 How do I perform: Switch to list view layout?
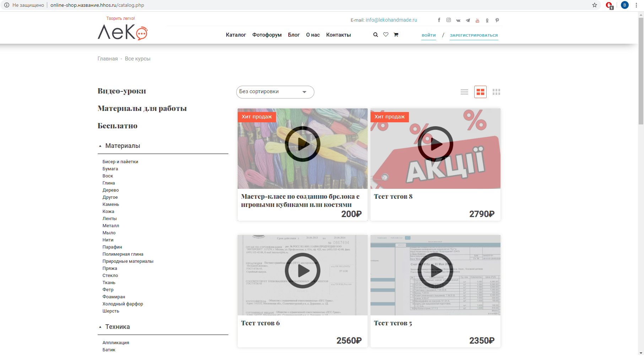pyautogui.click(x=464, y=92)
